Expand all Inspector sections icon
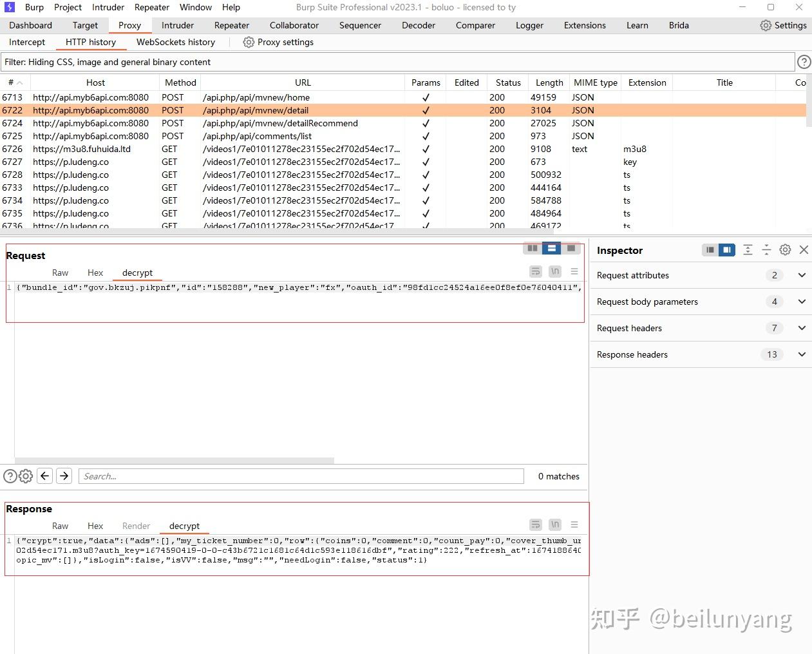This screenshot has width=812, height=654. click(748, 250)
